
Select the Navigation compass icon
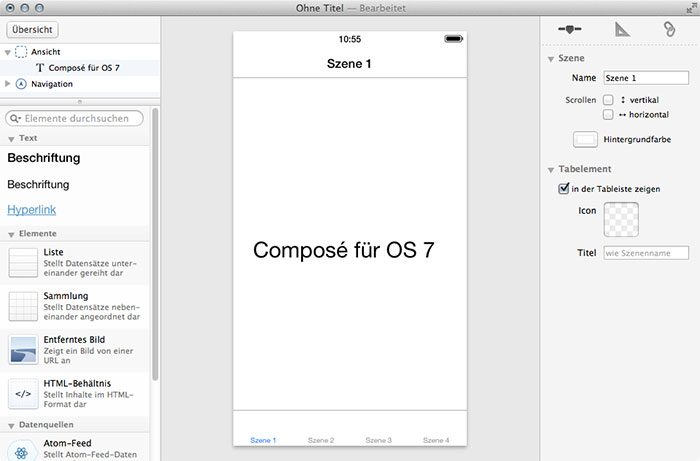[x=21, y=84]
